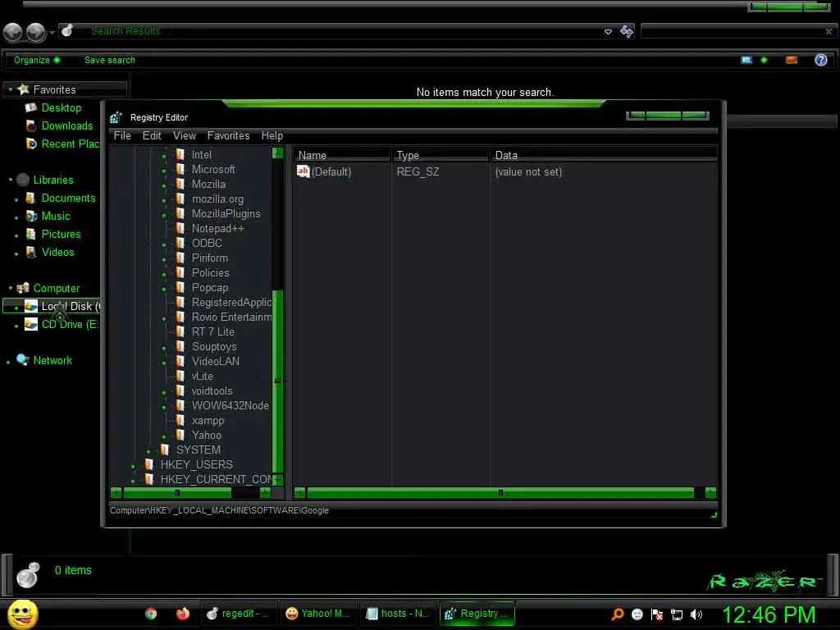Select the vLite registry key
This screenshot has height=630, width=840.
202,376
